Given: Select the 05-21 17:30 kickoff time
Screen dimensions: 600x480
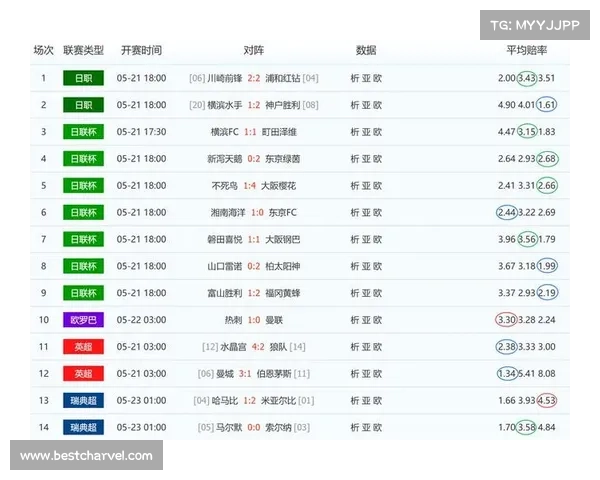Looking at the screenshot, I should point(141,132).
